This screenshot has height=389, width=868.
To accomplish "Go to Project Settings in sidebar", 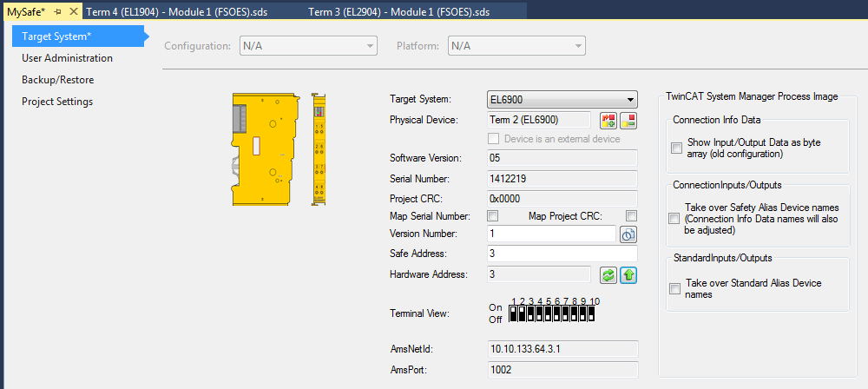I will (x=57, y=102).
